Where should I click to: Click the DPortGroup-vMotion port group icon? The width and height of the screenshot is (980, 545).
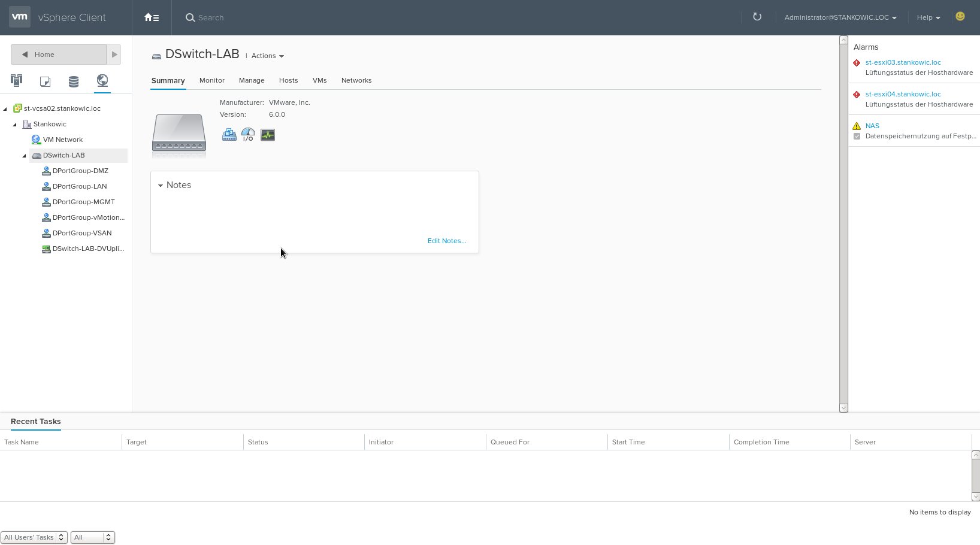pyautogui.click(x=46, y=217)
